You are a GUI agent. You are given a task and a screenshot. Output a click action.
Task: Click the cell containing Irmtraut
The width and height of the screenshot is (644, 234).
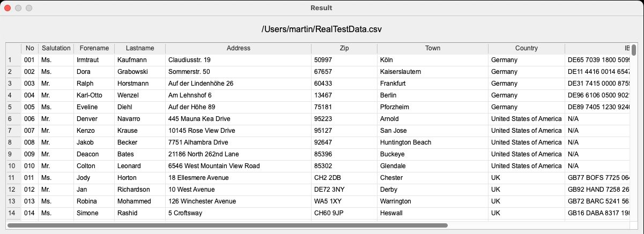coord(94,60)
